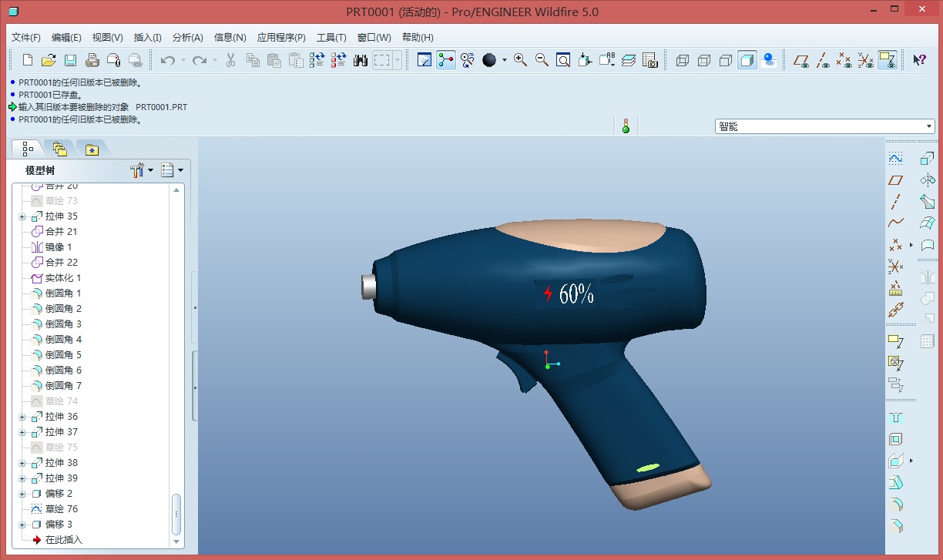
Task: Switch to favorites navigator tab
Action: [92, 149]
